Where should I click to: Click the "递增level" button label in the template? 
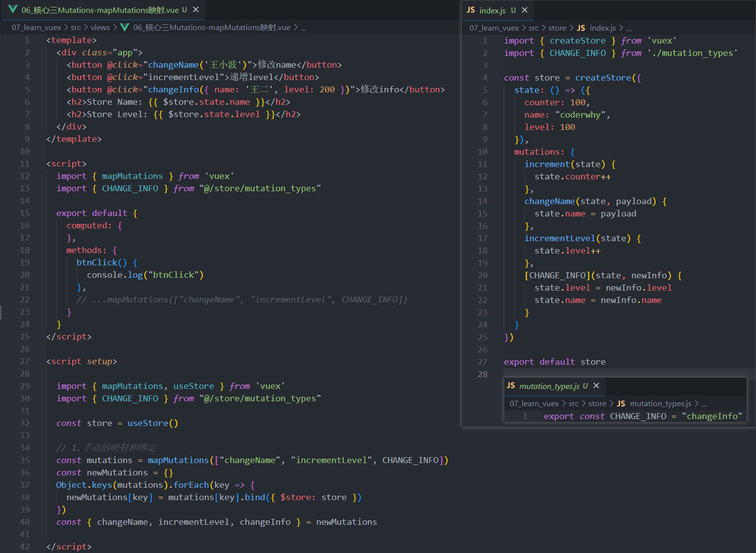pos(252,77)
